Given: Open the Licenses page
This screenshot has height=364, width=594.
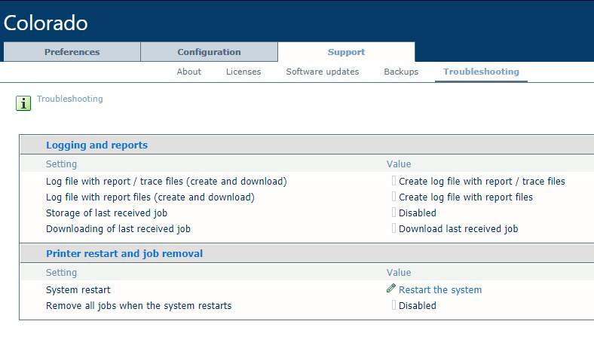Looking at the screenshot, I should click(243, 72).
